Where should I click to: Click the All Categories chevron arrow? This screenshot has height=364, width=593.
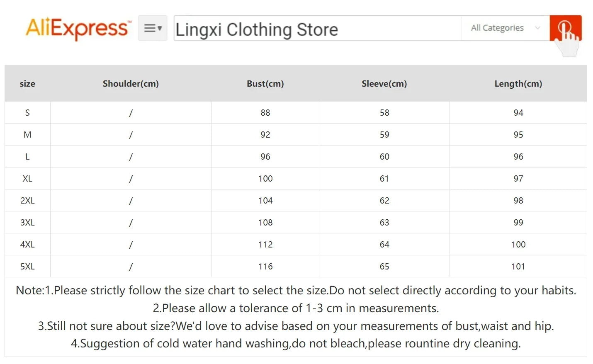click(537, 28)
